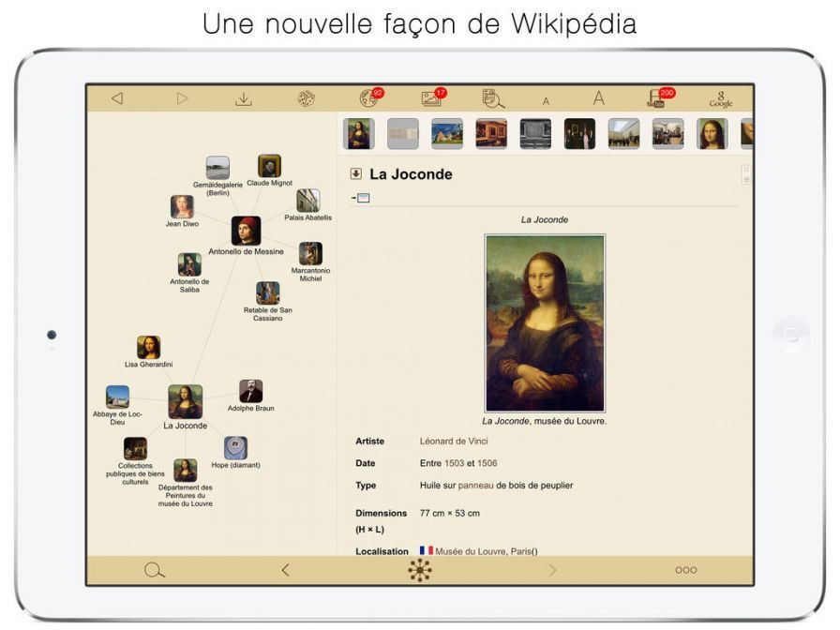This screenshot has height=630, width=840.
Task: Open random article with dice icon
Action: 306,98
